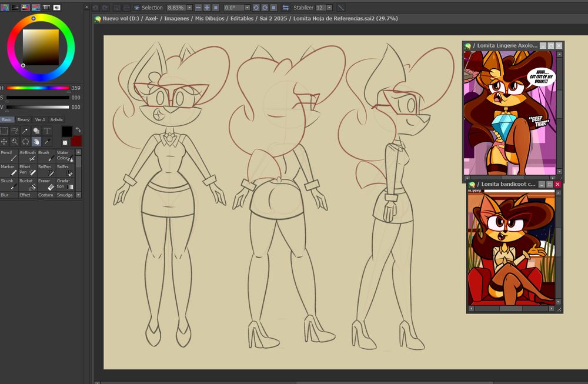This screenshot has height=384, width=588.
Task: Toggle the color mixer panel
Action: point(36,7)
